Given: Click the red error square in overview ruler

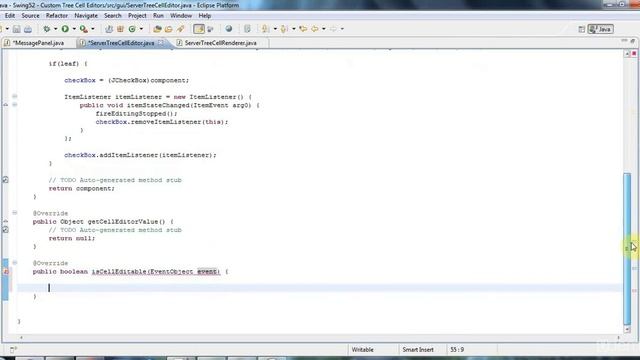Looking at the screenshot, I should [x=634, y=53].
